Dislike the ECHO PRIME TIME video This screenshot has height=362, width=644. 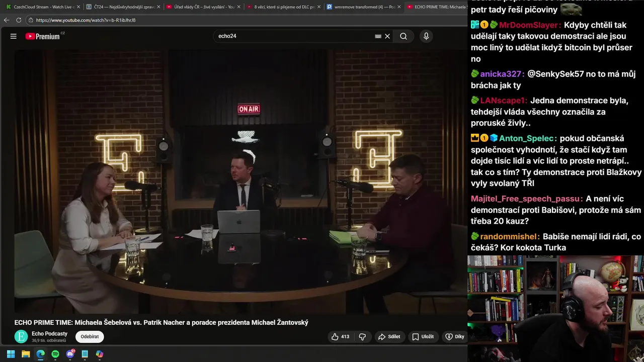pos(362,337)
